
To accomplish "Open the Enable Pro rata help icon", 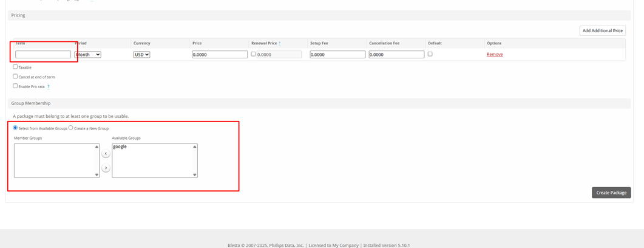I will (49, 87).
